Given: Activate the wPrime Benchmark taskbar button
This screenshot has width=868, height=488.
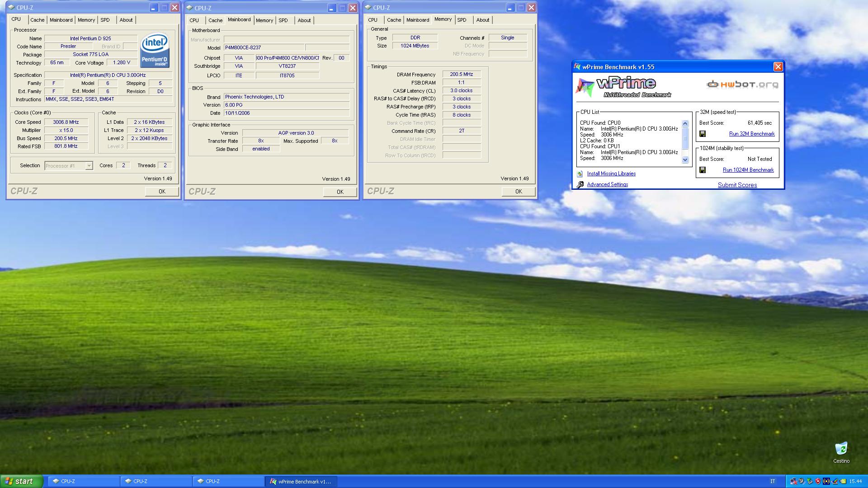Looking at the screenshot, I should pos(301,482).
